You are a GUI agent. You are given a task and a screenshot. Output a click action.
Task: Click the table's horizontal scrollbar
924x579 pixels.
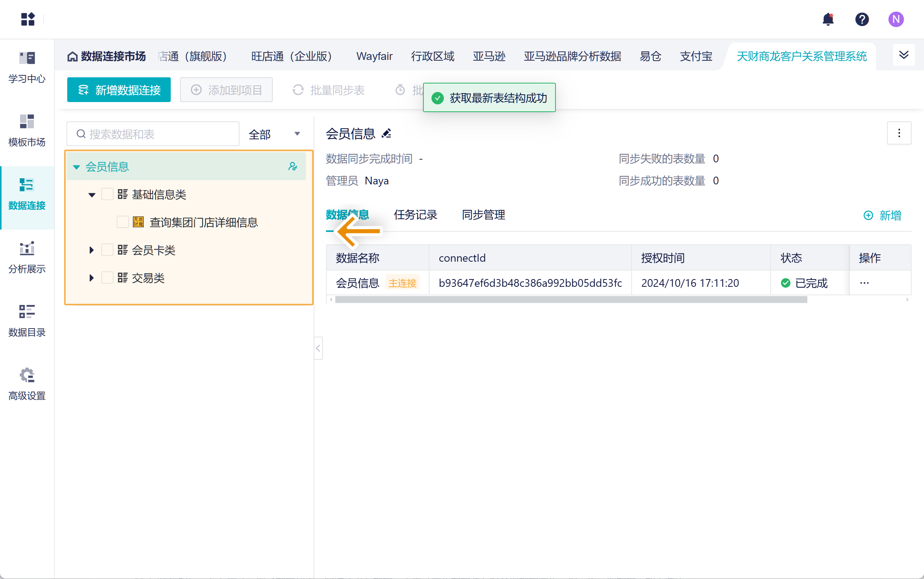(571, 300)
